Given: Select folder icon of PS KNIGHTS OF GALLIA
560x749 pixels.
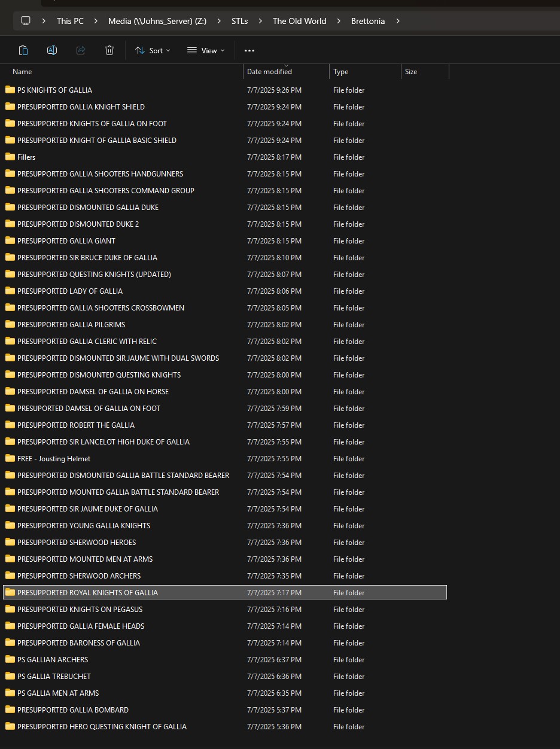Looking at the screenshot, I should tap(10, 90).
